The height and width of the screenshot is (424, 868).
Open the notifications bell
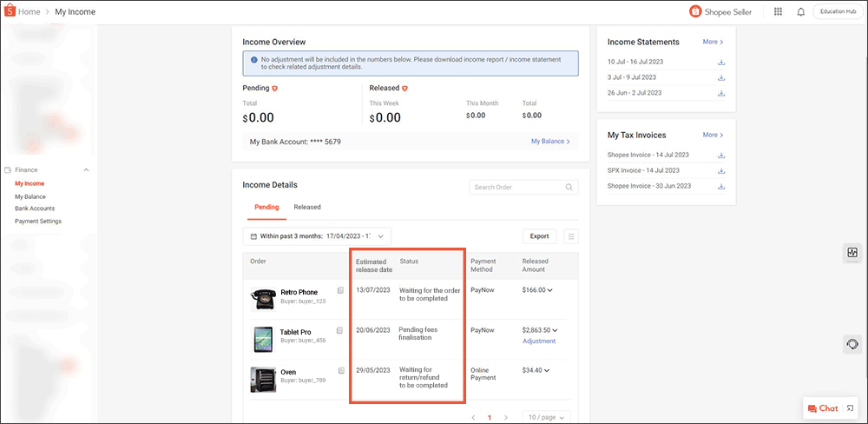[x=800, y=12]
